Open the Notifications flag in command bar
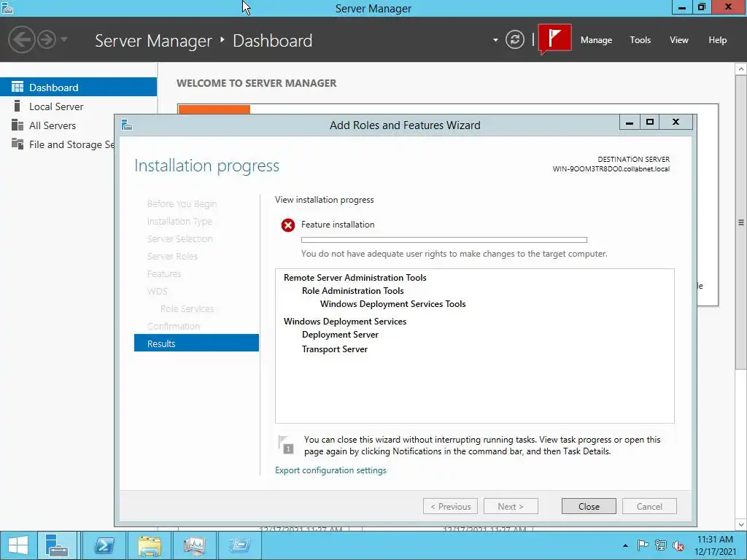 pyautogui.click(x=554, y=39)
